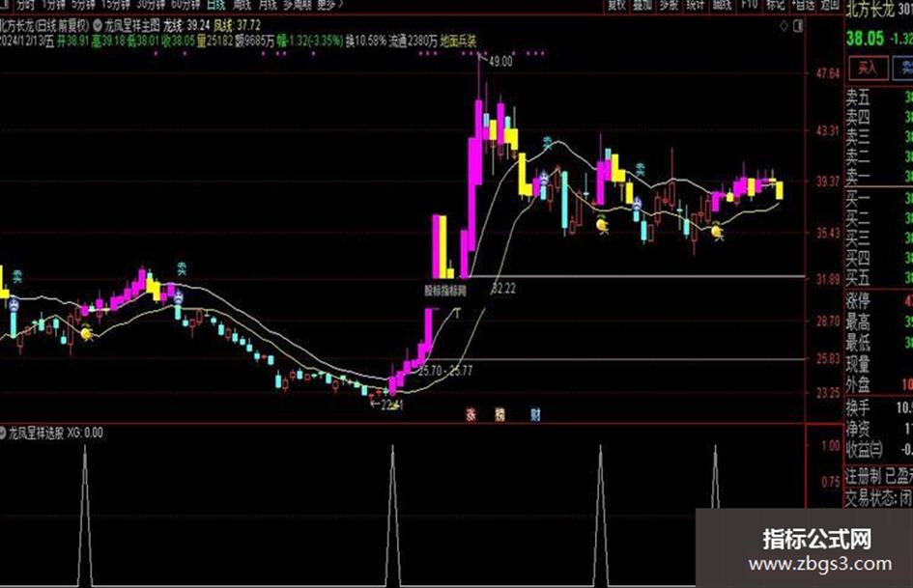Image resolution: width=913 pixels, height=588 pixels.
Task: Click the 北方长龙 stock name in quote panel
Action: 870,11
